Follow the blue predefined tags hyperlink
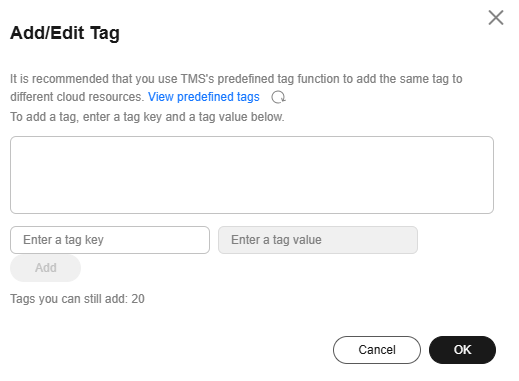This screenshot has width=519, height=381. (x=204, y=97)
